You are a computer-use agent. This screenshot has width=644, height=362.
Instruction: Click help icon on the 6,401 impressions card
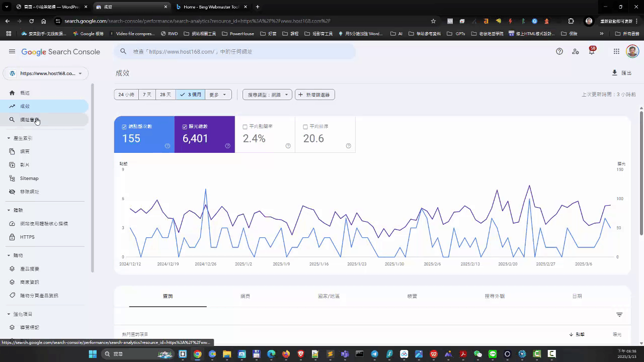click(x=227, y=146)
